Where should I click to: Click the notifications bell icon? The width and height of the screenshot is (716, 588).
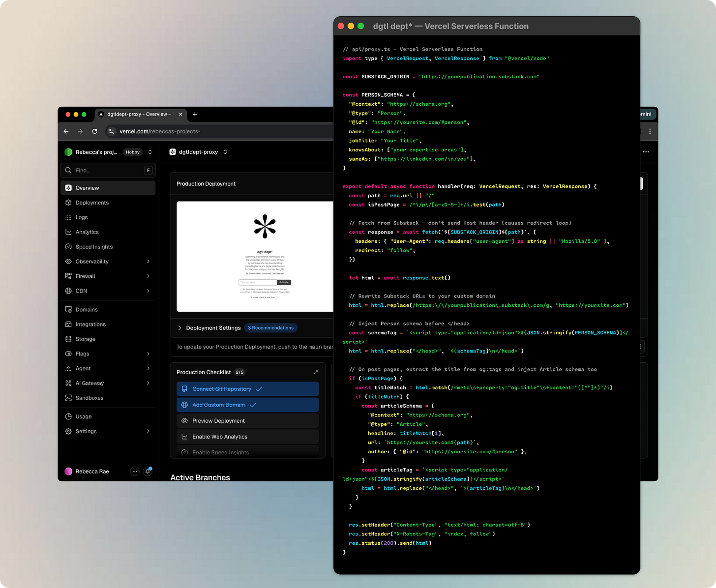click(148, 471)
